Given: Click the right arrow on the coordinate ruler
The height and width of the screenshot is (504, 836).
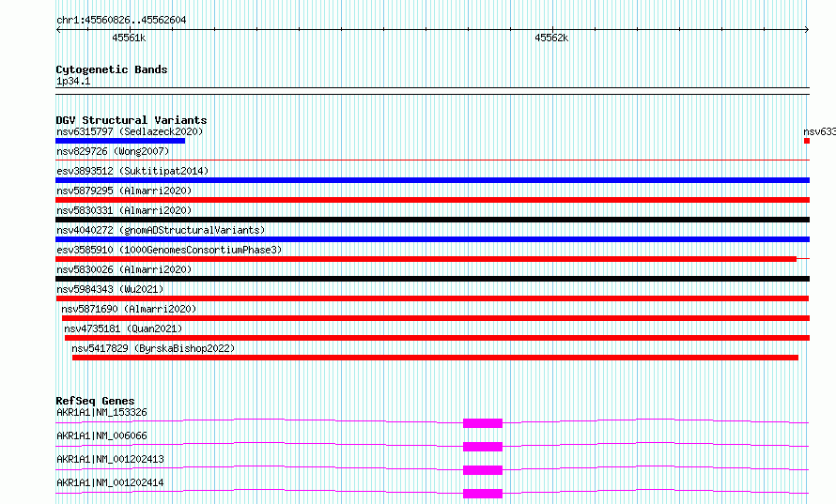Looking at the screenshot, I should click(807, 29).
